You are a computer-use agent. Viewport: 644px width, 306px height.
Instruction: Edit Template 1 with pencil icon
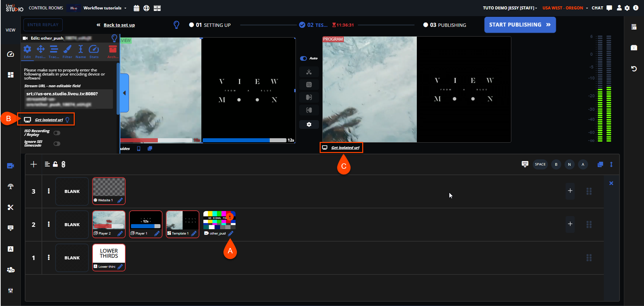pos(194,234)
